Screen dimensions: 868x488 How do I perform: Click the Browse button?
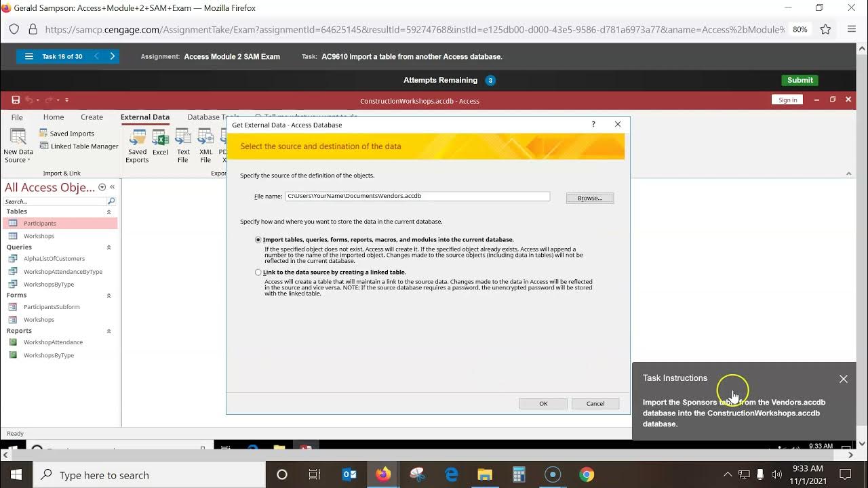(590, 198)
